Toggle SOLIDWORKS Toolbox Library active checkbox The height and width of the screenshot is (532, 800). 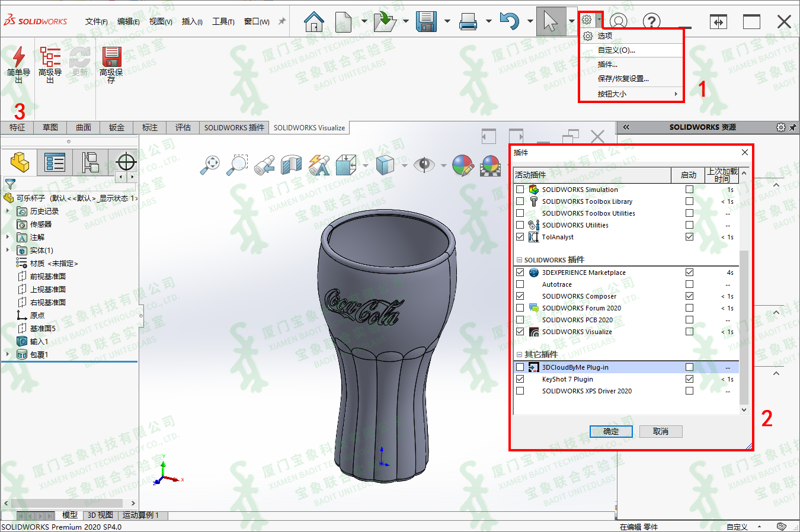point(520,201)
